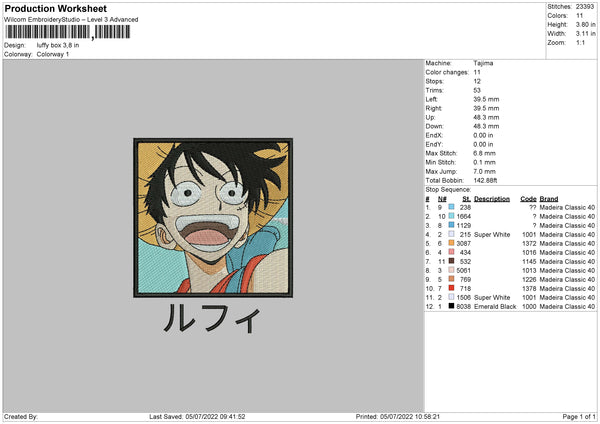Click the 'Brand' column header
This screenshot has width=600, height=424.
point(549,199)
